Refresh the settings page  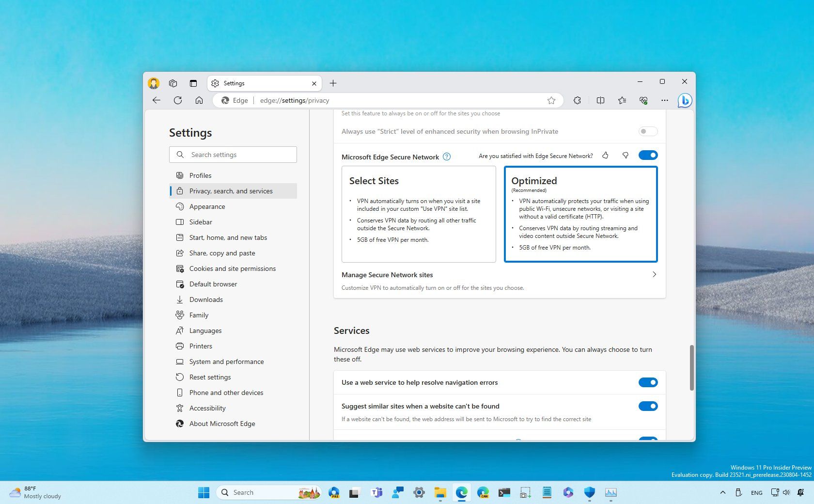point(178,100)
